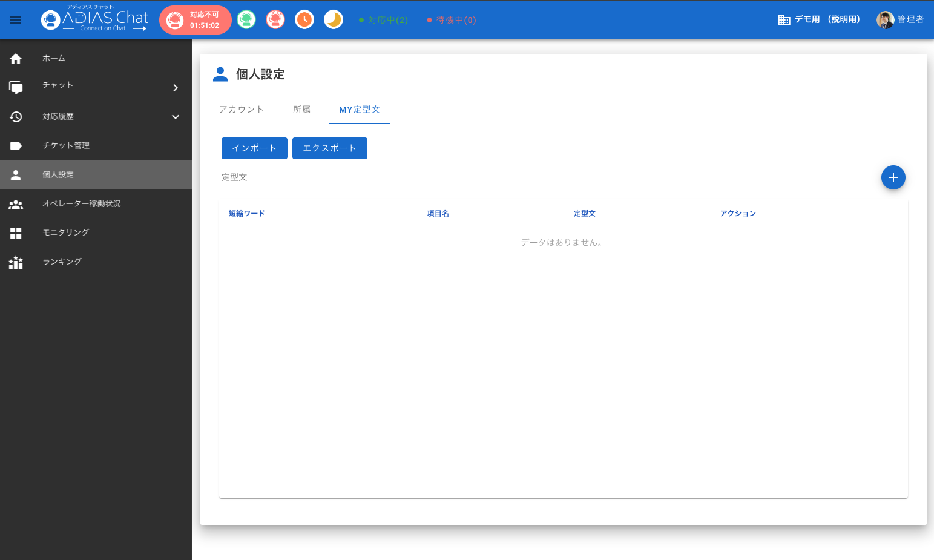This screenshot has height=560, width=934.
Task: Click the エクスポート button
Action: (x=329, y=148)
